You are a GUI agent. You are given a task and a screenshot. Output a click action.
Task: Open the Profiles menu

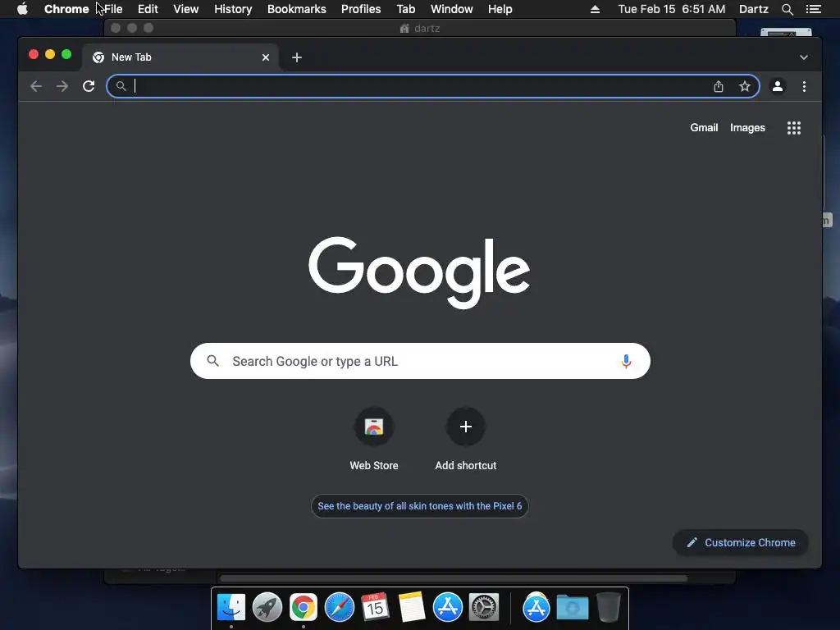tap(361, 9)
